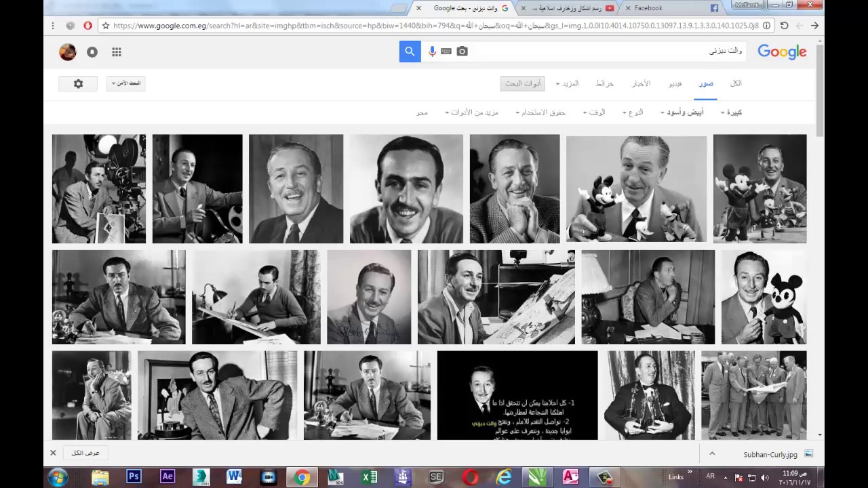Expand the مزيد من الأدوات dropdown
868x488 pixels.
pos(472,113)
